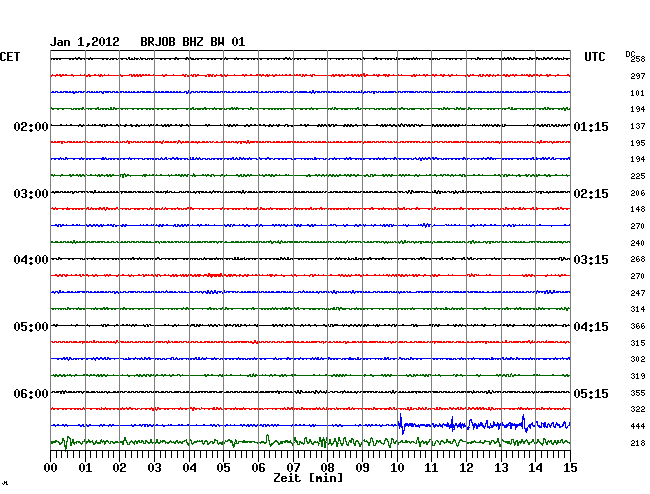Screen dimensions: 650x494
Task: Click the station label "BRJOB BHZ BW 01"
Action: [x=193, y=42]
